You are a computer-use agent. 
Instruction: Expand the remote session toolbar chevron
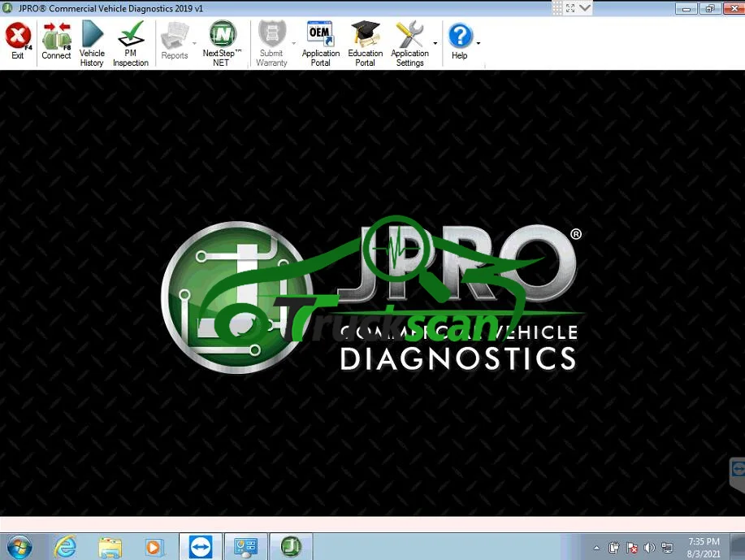click(x=585, y=7)
